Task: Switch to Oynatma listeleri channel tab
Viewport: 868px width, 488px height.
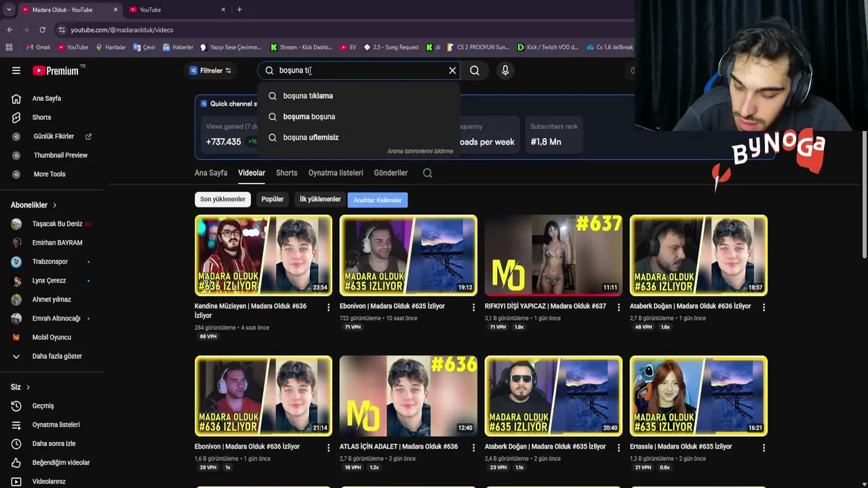Action: pos(336,173)
